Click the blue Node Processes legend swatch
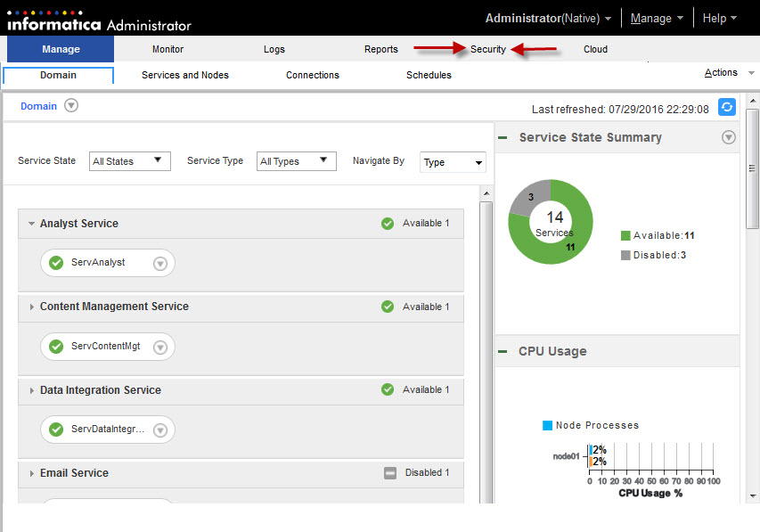The height and width of the screenshot is (532, 760). pyautogui.click(x=547, y=425)
